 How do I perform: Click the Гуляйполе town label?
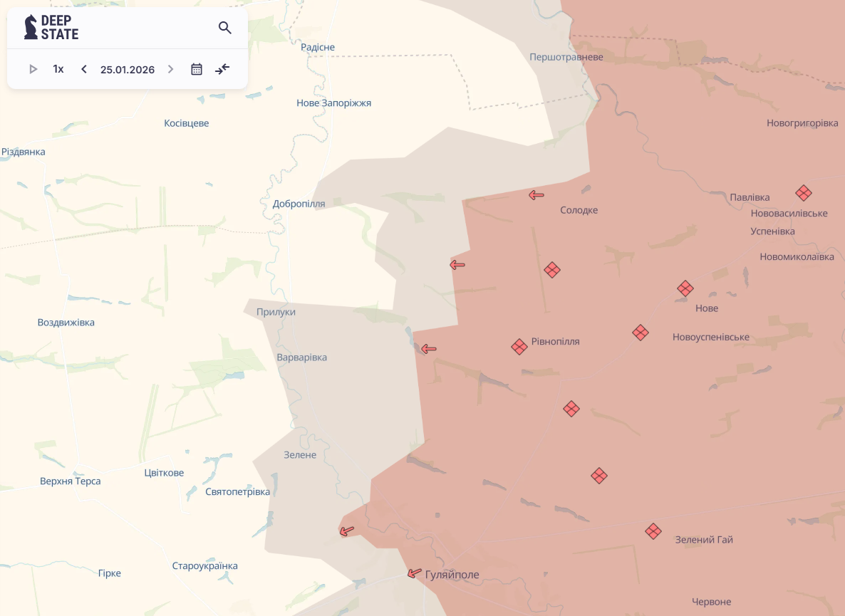452,575
